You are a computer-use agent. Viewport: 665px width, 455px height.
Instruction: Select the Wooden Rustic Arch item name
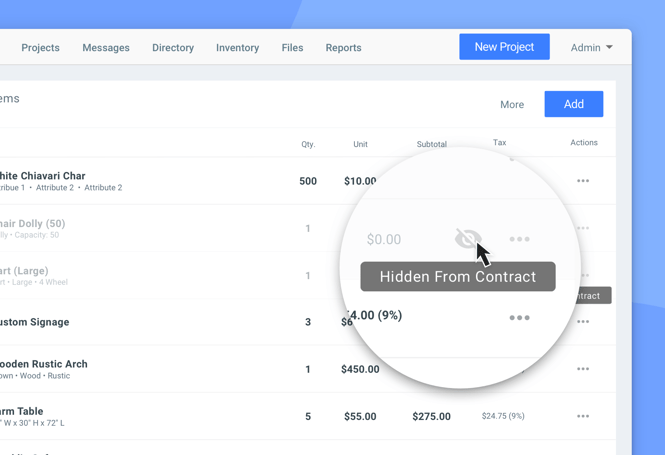point(43,364)
